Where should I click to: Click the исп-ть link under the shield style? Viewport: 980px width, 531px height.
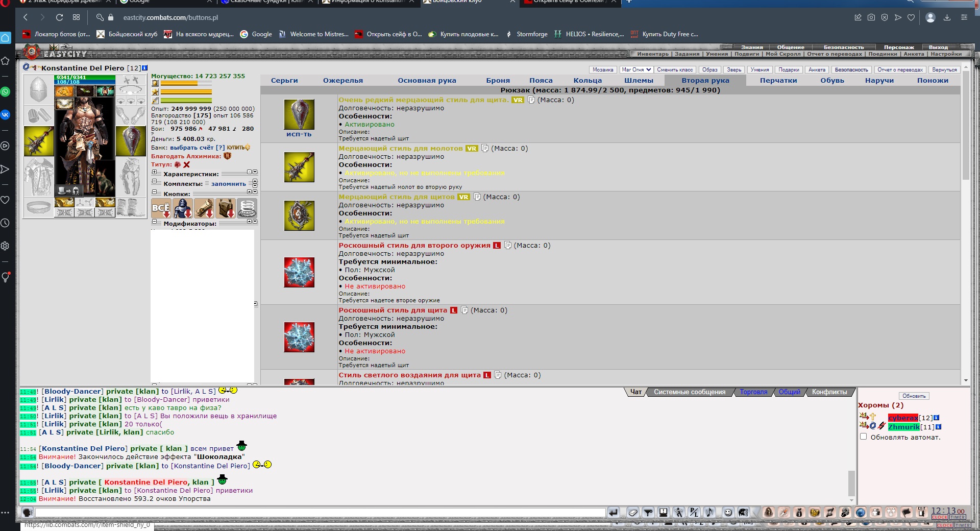coord(299,134)
